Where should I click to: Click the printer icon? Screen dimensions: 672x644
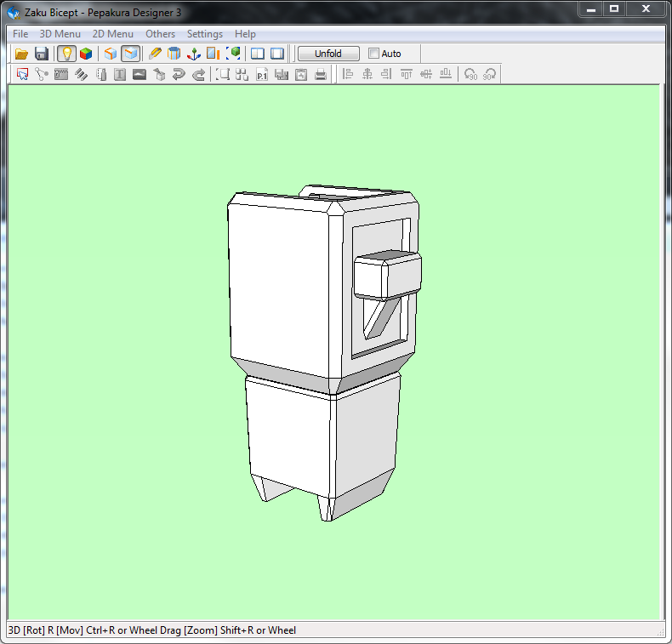point(321,74)
